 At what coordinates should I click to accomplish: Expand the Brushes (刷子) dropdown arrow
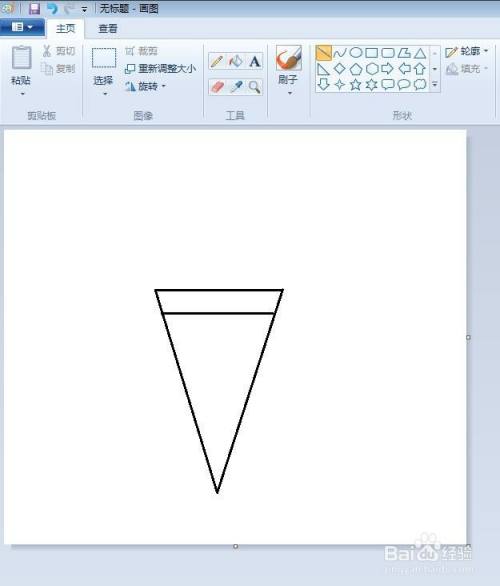[290, 93]
